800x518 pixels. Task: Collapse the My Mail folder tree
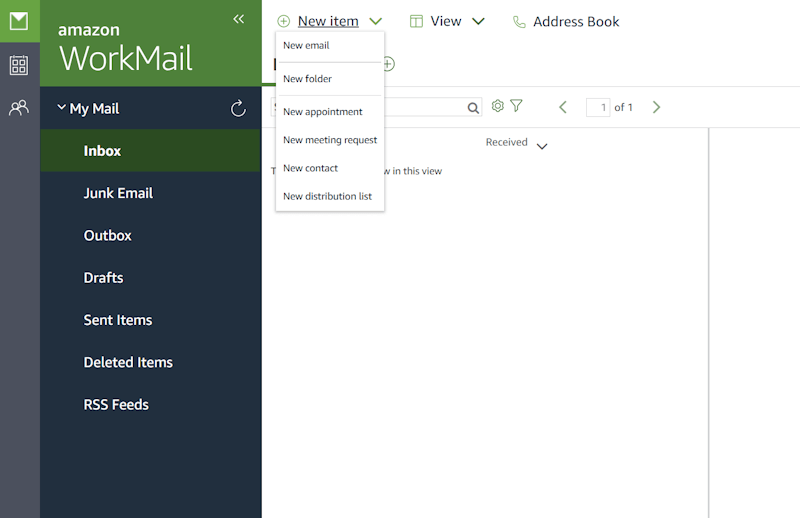click(x=62, y=108)
